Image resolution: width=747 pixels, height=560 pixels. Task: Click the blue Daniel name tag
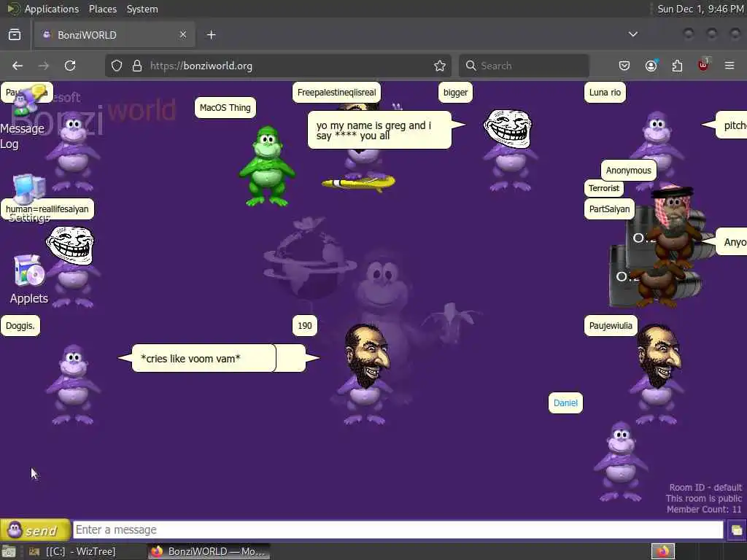(565, 402)
